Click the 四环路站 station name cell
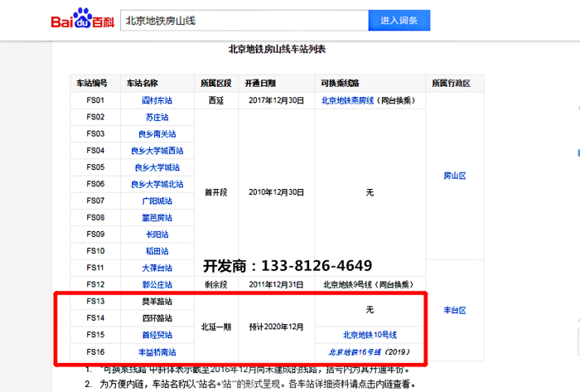580x392 pixels. tap(157, 318)
